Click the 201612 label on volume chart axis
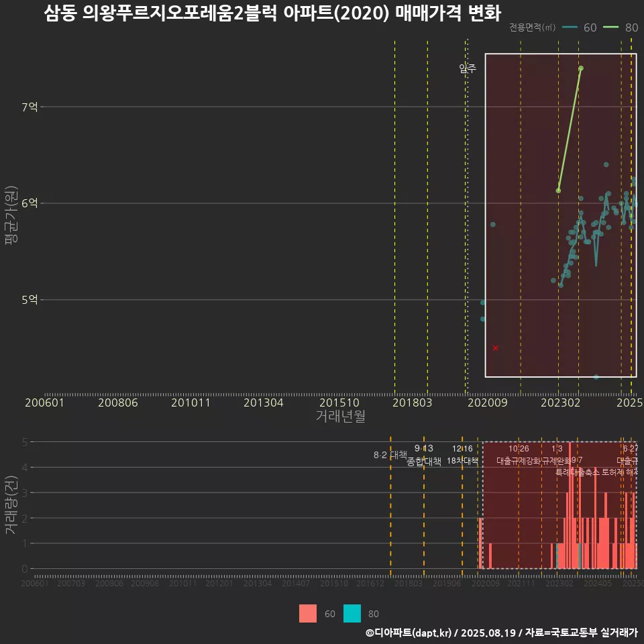Viewport: 644px width, 644px height. pyautogui.click(x=370, y=583)
